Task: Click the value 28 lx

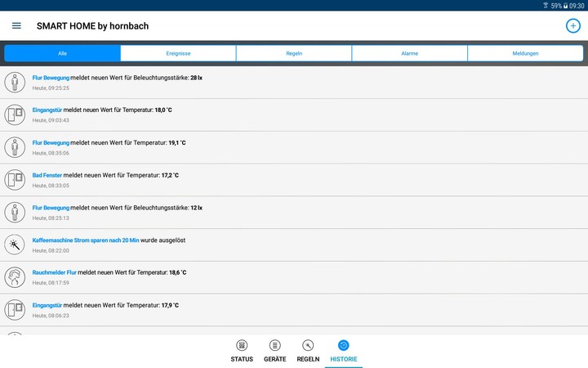Action: click(196, 78)
